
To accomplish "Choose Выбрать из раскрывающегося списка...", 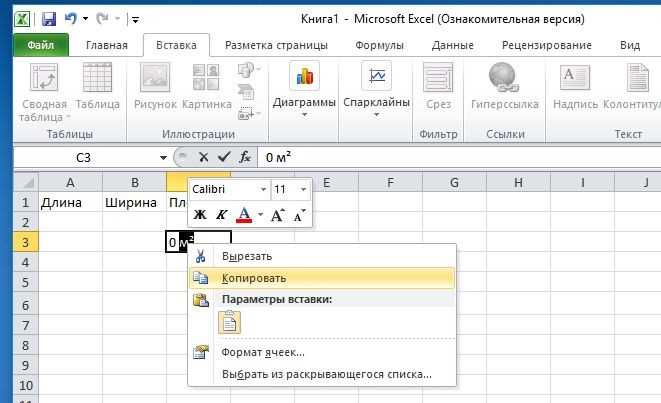I will tap(322, 374).
